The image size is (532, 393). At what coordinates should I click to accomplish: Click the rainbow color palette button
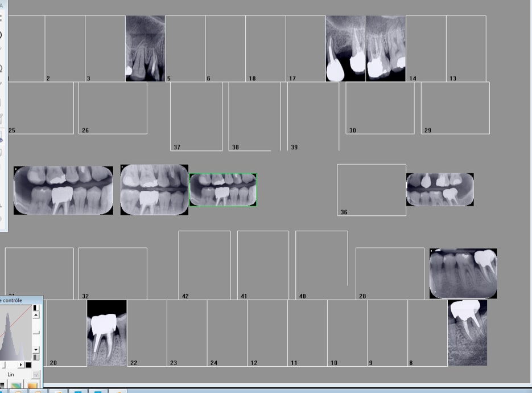pos(15,385)
